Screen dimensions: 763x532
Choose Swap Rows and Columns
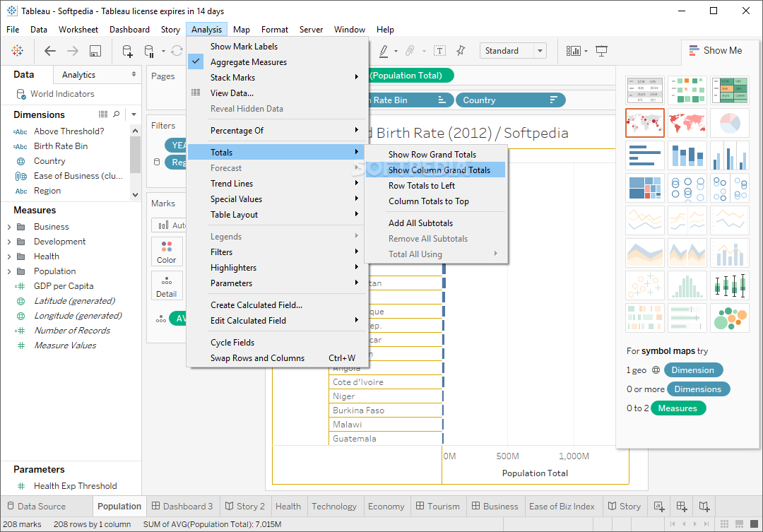click(x=277, y=357)
